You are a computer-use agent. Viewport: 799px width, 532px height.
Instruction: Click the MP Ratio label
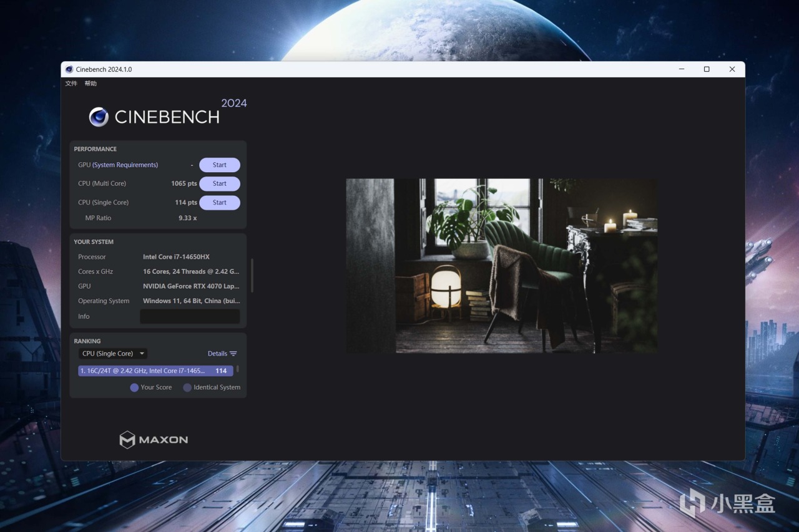(x=98, y=218)
